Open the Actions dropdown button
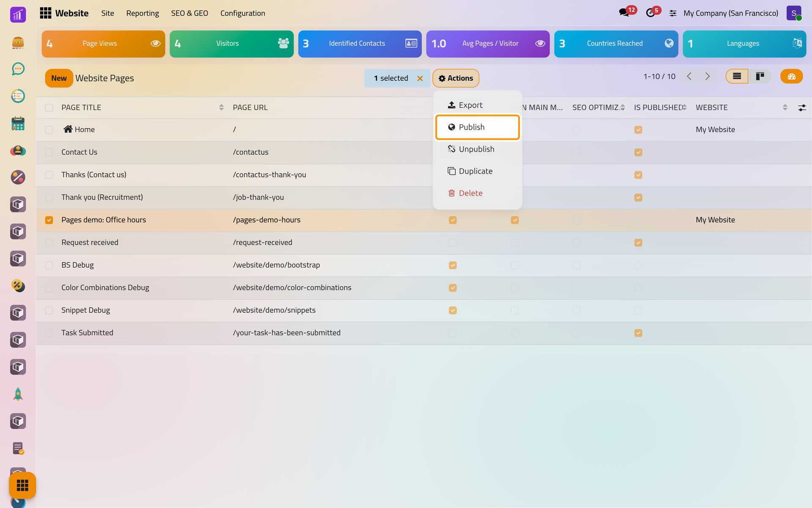 tap(455, 78)
